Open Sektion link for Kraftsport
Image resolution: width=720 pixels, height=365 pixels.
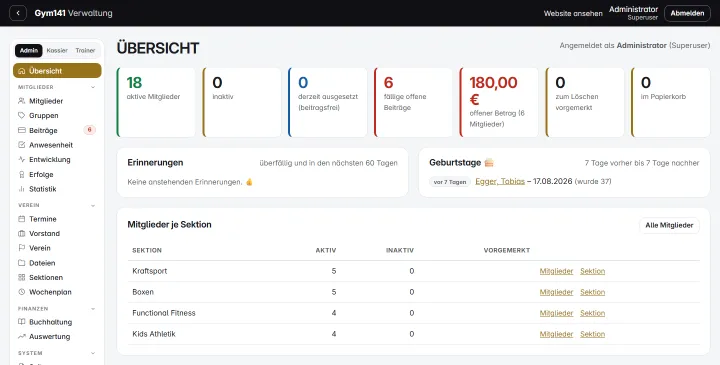(x=592, y=271)
